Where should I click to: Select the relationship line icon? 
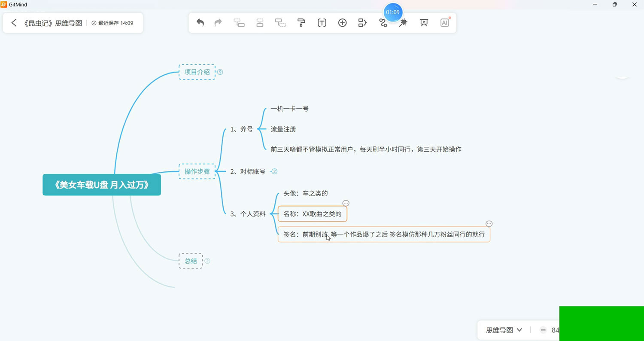tap(383, 23)
